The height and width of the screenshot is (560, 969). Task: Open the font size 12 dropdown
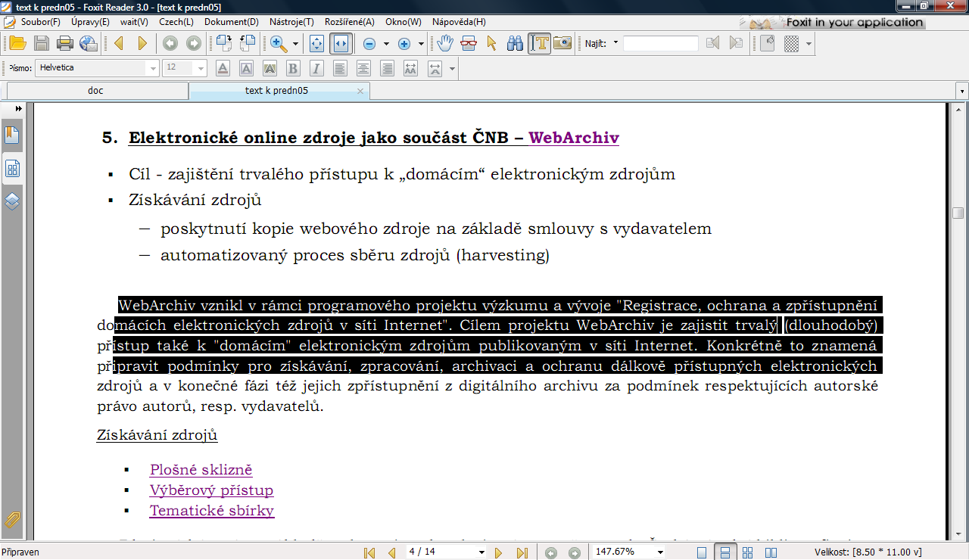(201, 68)
